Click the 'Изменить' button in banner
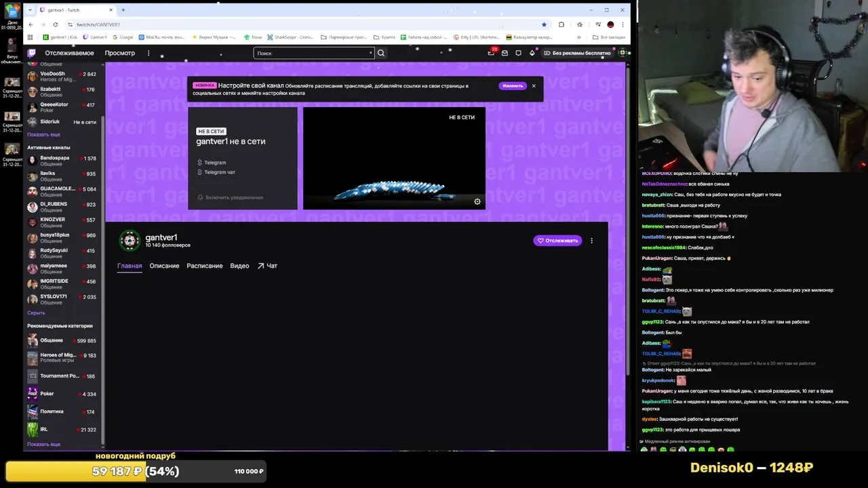 513,86
